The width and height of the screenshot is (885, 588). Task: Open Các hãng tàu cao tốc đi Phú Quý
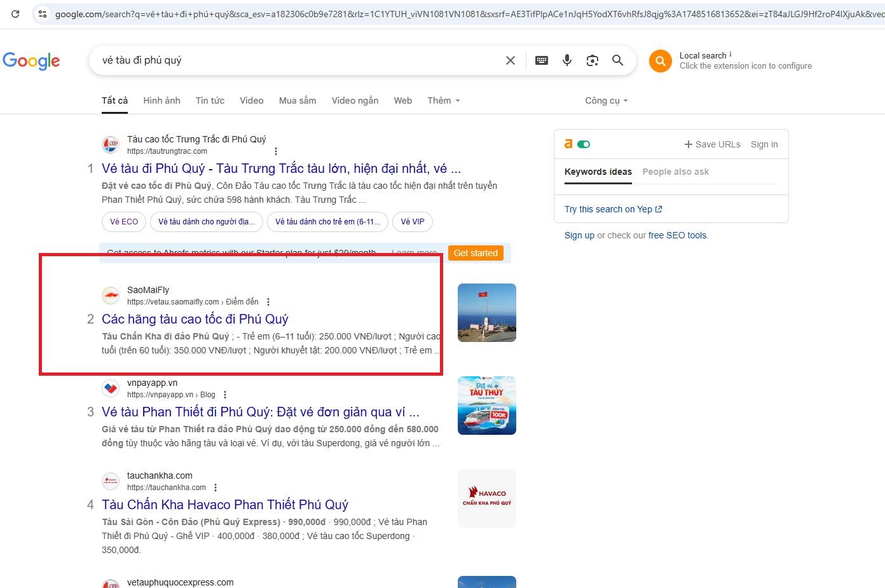click(195, 319)
